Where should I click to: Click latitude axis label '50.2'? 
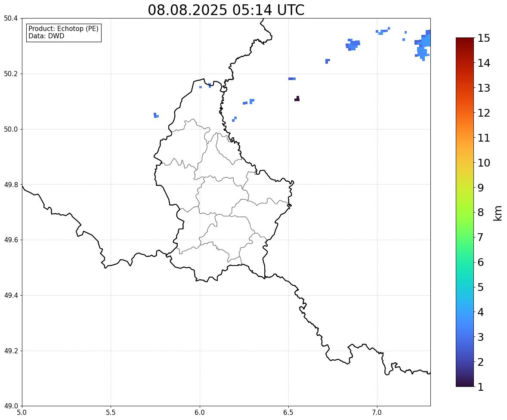[11, 74]
